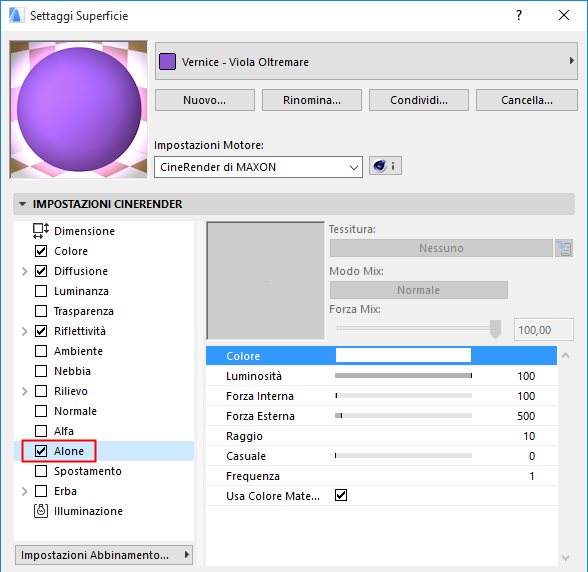
Task: Click the Tessitura Nessuno button
Action: (441, 248)
